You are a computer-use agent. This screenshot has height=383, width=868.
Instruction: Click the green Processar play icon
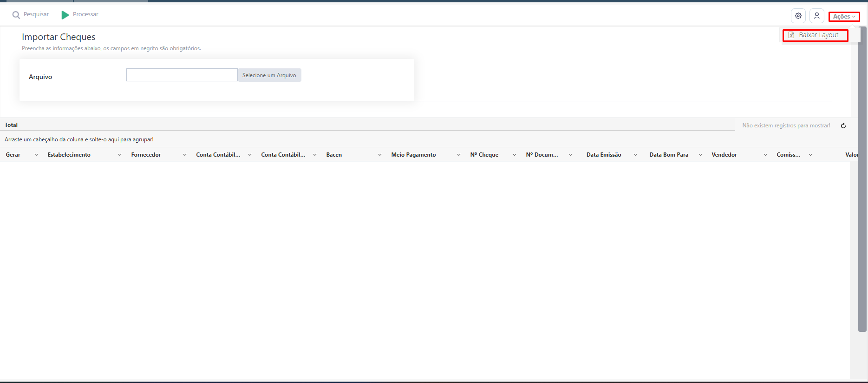pyautogui.click(x=65, y=15)
